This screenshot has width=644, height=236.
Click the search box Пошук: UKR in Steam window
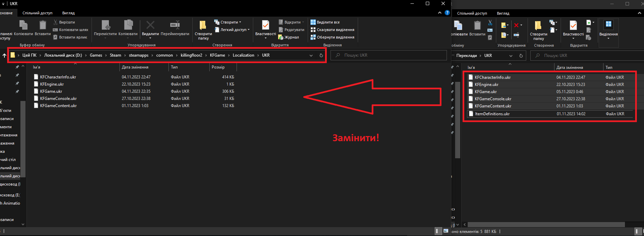tap(389, 55)
